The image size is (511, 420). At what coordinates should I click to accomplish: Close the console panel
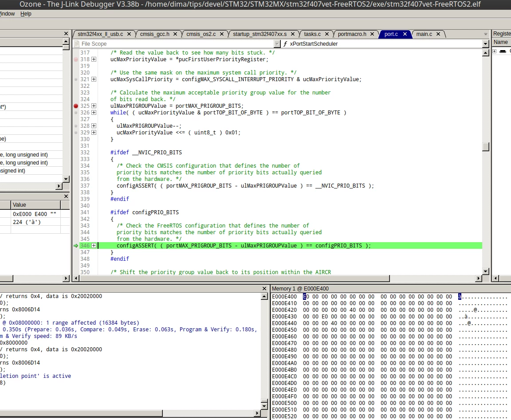click(x=265, y=289)
